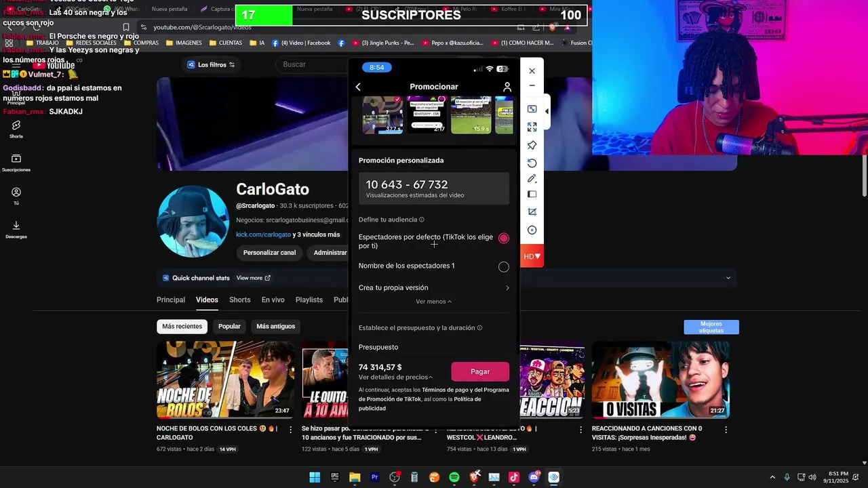The height and width of the screenshot is (488, 868).
Task: Expand Quick channel stats chevron
Action: (728, 278)
